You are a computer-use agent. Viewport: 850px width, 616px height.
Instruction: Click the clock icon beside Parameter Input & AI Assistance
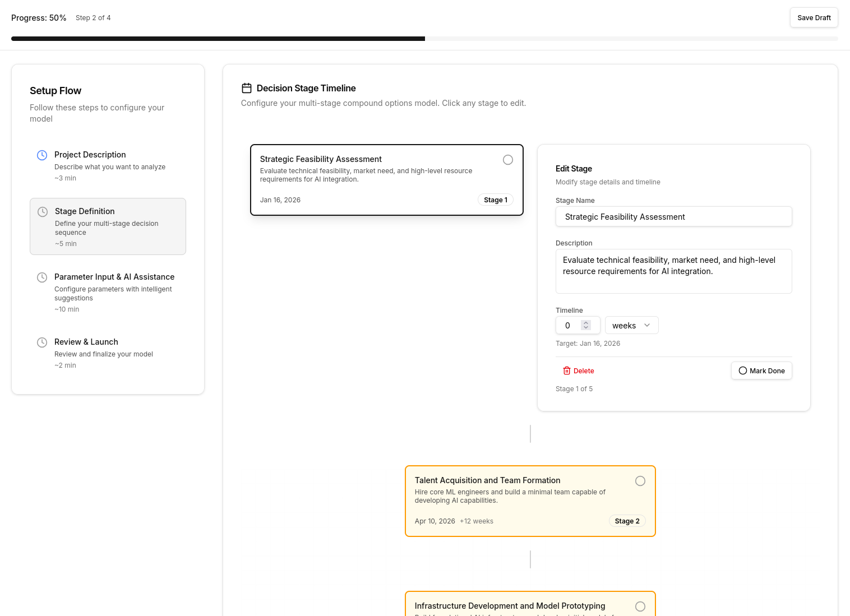point(42,277)
